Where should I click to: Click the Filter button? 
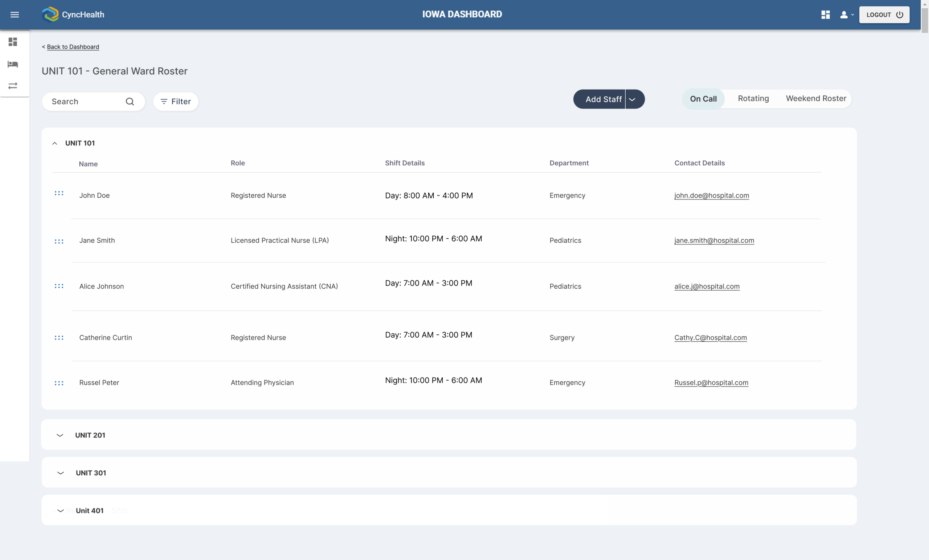coord(176,101)
